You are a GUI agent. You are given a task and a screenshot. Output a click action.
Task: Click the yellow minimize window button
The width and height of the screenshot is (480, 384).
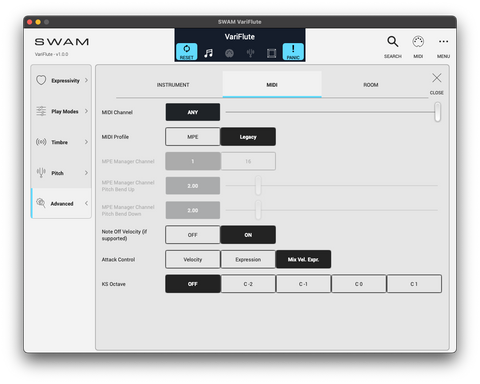click(x=38, y=22)
